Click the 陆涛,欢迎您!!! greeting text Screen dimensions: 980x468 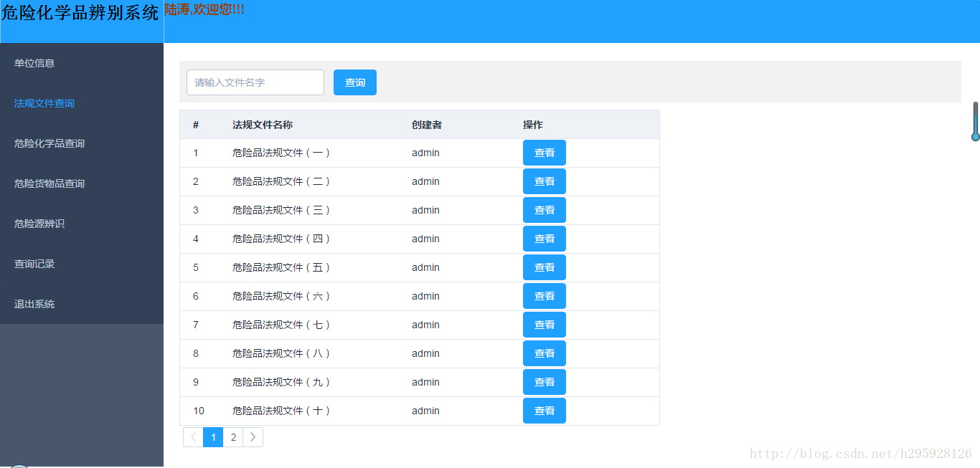pos(204,9)
